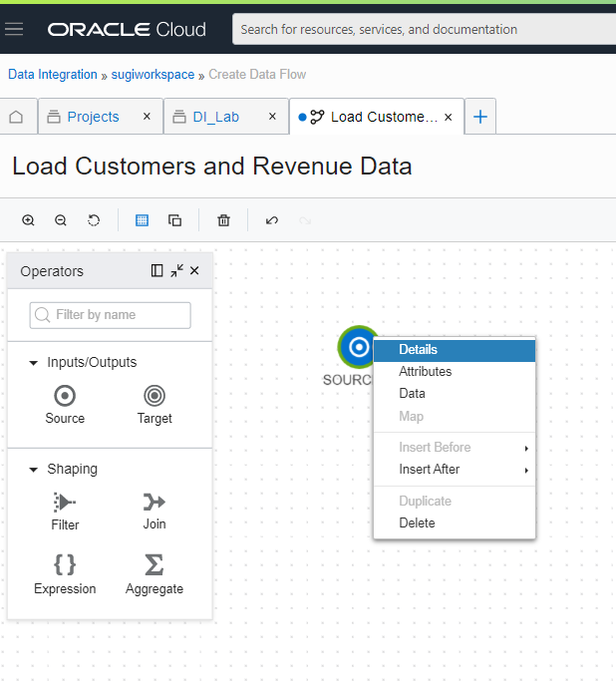Click the duplicate selected operator toolbar icon
The width and height of the screenshot is (616, 690).
(x=174, y=220)
